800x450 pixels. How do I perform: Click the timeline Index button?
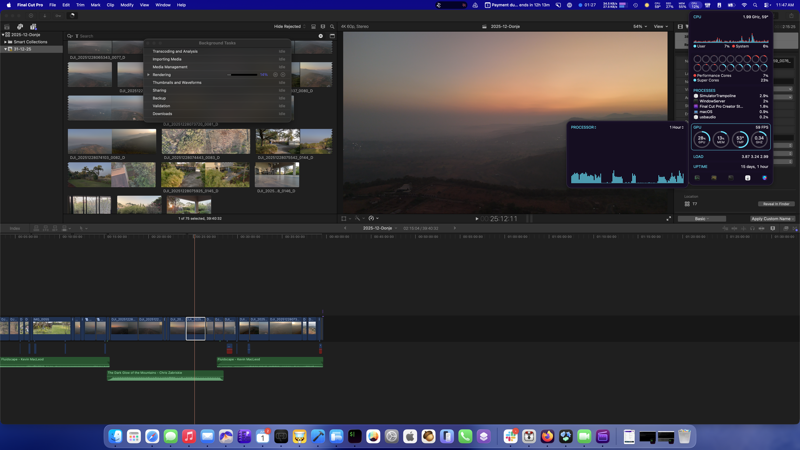(x=15, y=229)
